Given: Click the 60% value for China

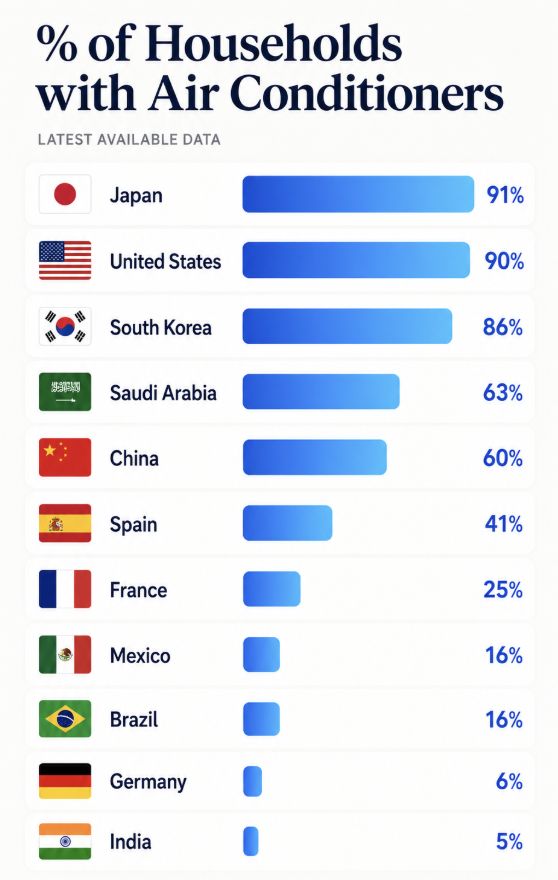Looking at the screenshot, I should click(x=503, y=459).
